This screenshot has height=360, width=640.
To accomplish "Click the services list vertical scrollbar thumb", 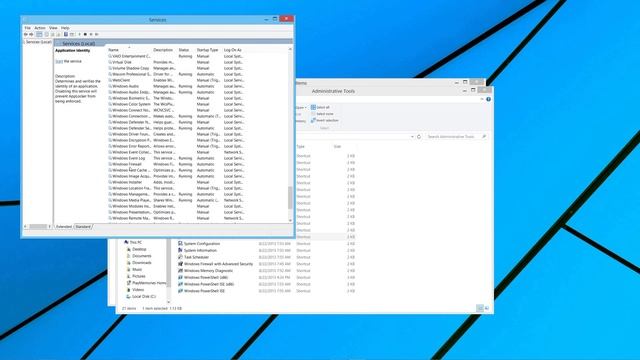I will [290, 198].
